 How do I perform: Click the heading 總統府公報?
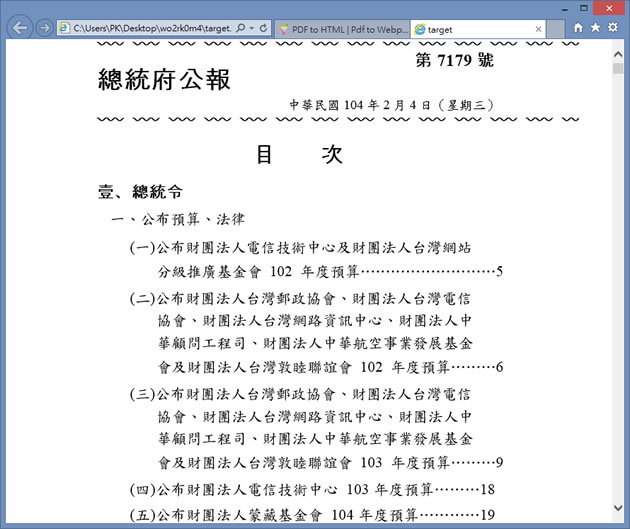point(164,80)
